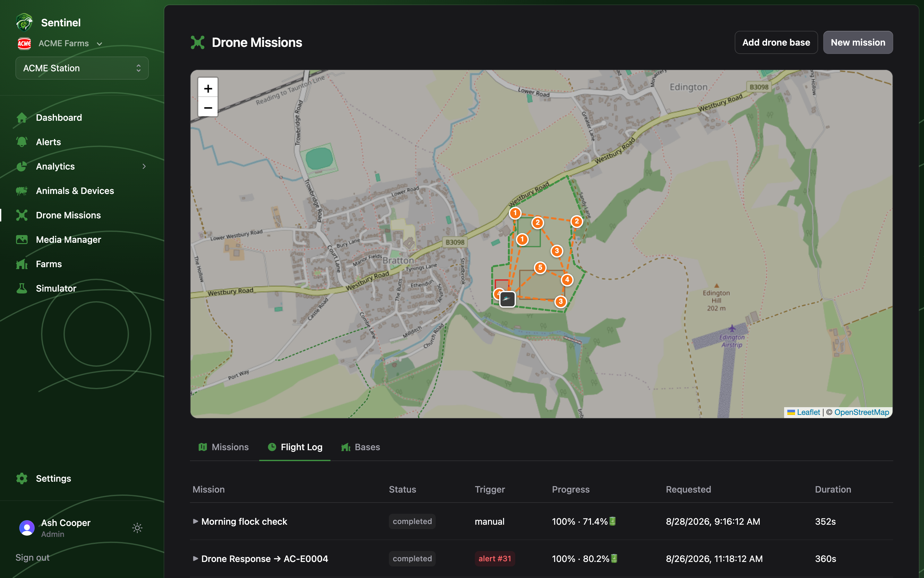
Task: Open the ACME Station selector
Action: click(x=82, y=68)
